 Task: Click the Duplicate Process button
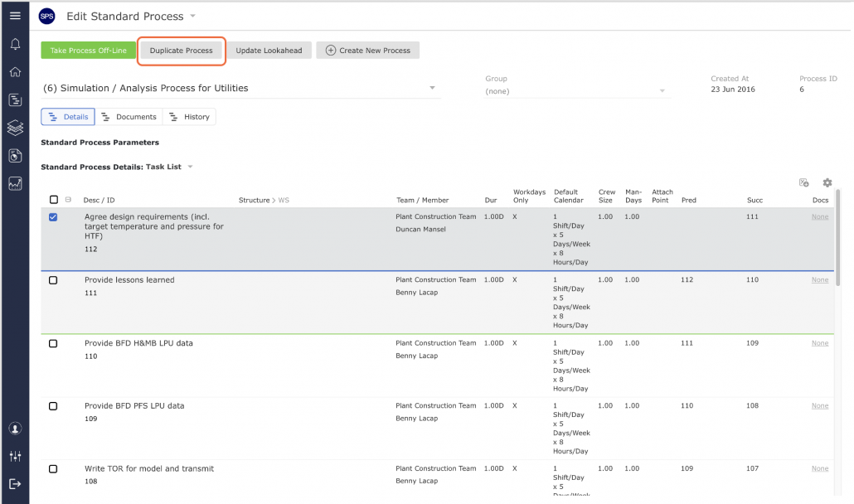coord(182,51)
